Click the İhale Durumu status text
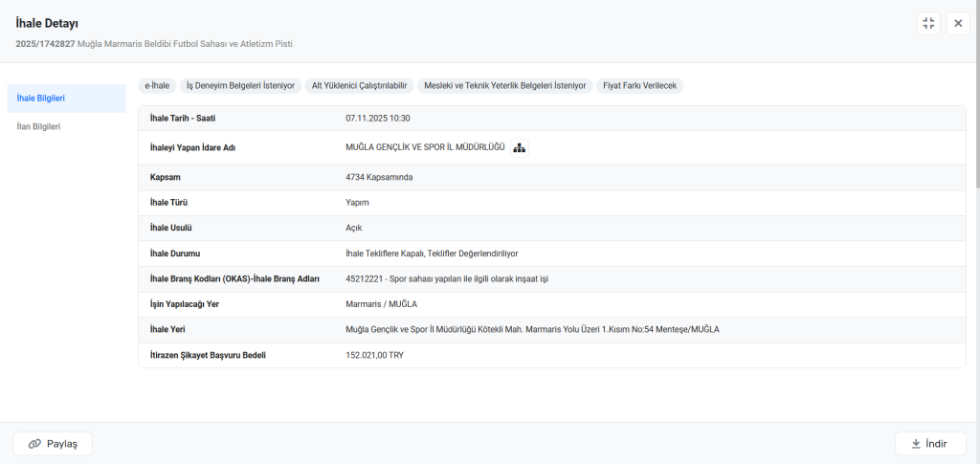This screenshot has height=464, width=980. (x=431, y=254)
